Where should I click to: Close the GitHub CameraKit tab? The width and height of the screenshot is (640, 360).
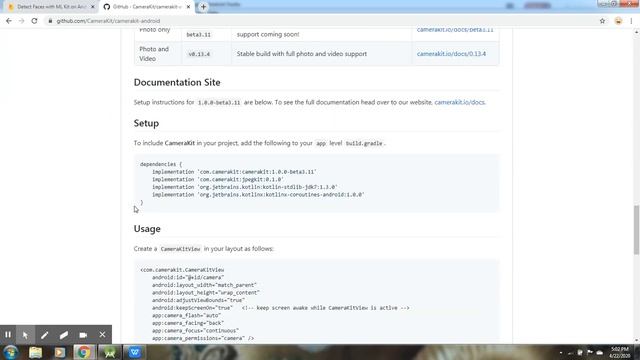[188, 7]
